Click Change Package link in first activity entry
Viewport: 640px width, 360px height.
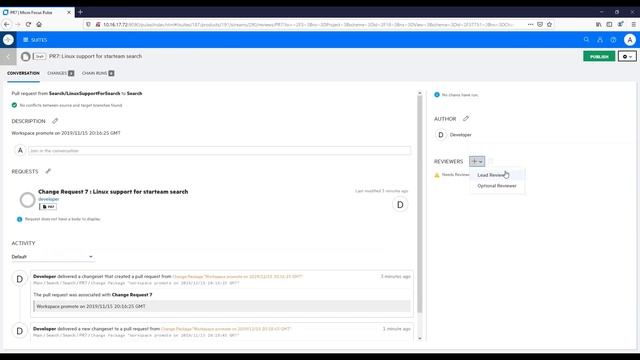click(238, 276)
